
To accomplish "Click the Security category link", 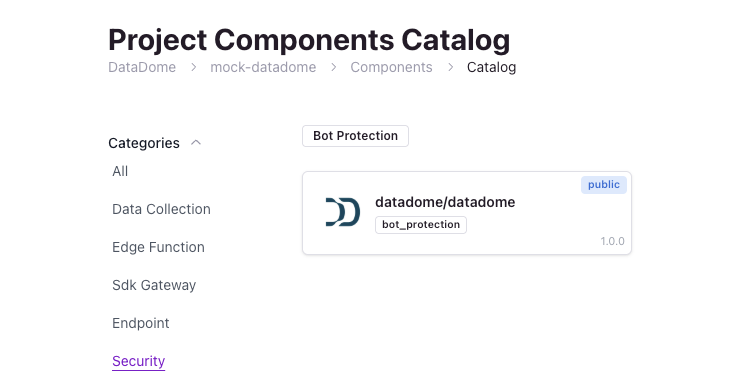I will 139,361.
